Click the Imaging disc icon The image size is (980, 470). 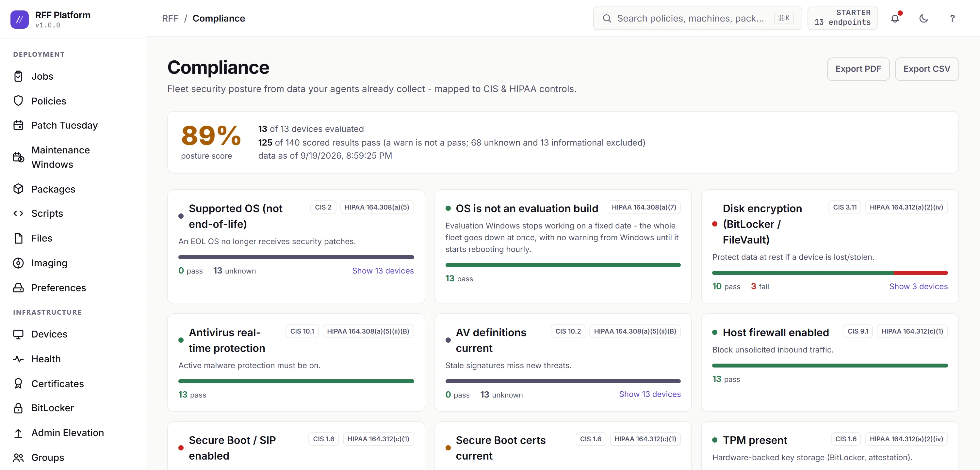click(x=18, y=263)
